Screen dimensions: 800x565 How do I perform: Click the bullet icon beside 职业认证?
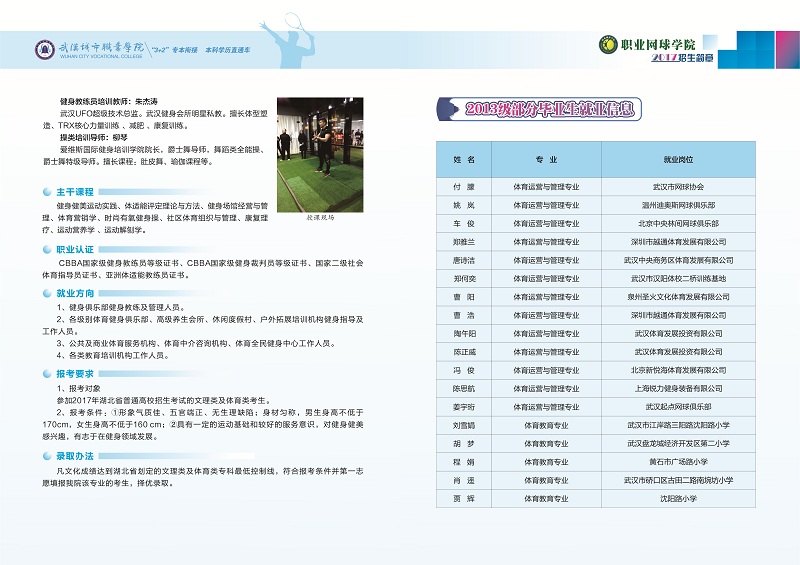48,249
